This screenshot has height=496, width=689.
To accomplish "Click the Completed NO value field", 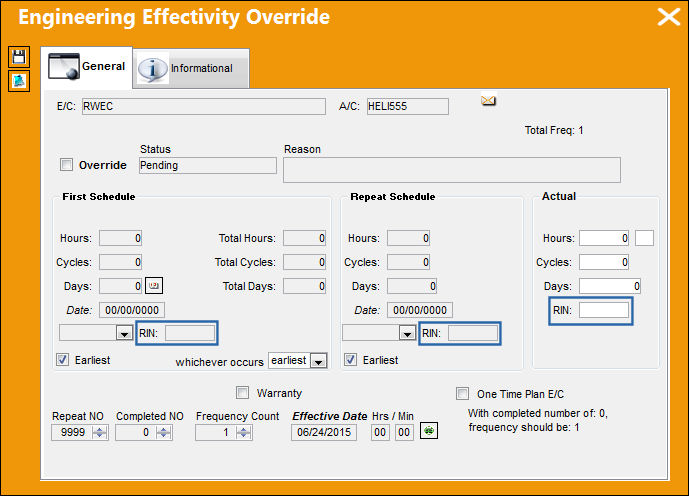I will tap(136, 432).
